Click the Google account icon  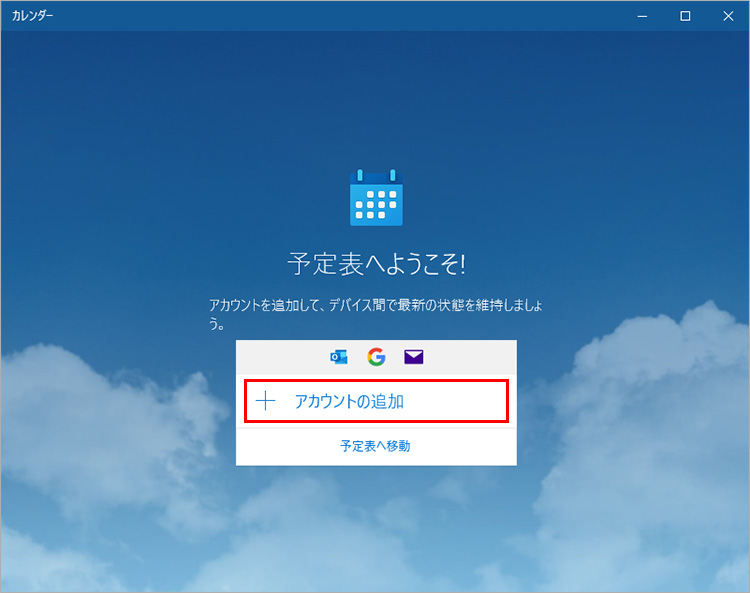[376, 357]
